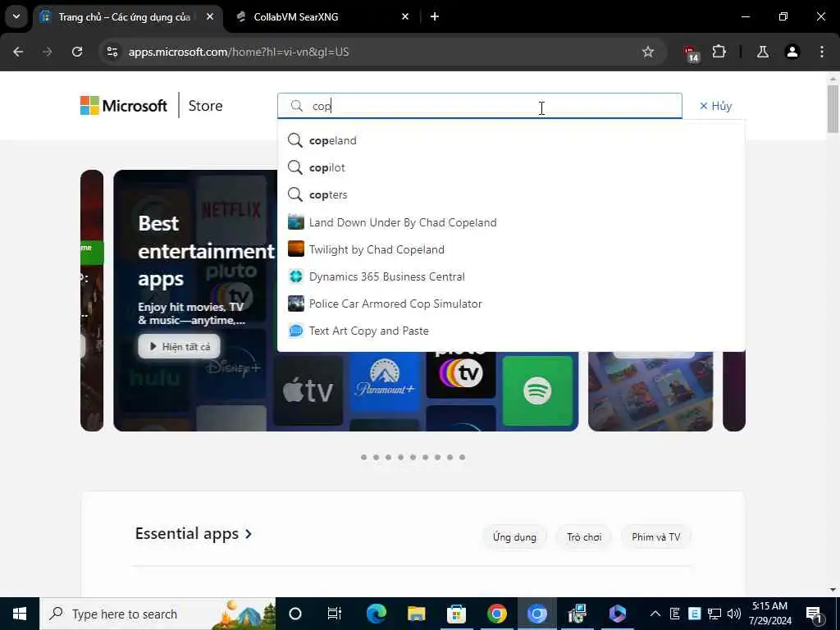Open Microsoft Store from taskbar

tap(456, 614)
